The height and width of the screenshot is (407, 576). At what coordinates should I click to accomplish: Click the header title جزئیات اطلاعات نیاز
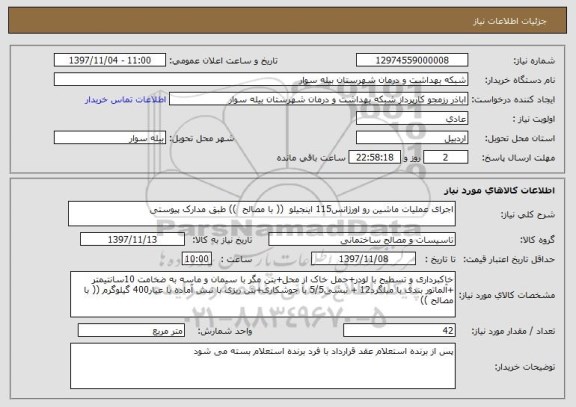(x=510, y=21)
